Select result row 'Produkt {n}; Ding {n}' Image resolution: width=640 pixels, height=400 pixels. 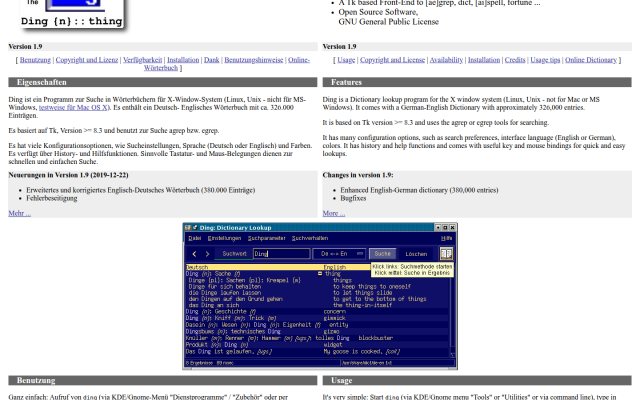pyautogui.click(x=217, y=344)
